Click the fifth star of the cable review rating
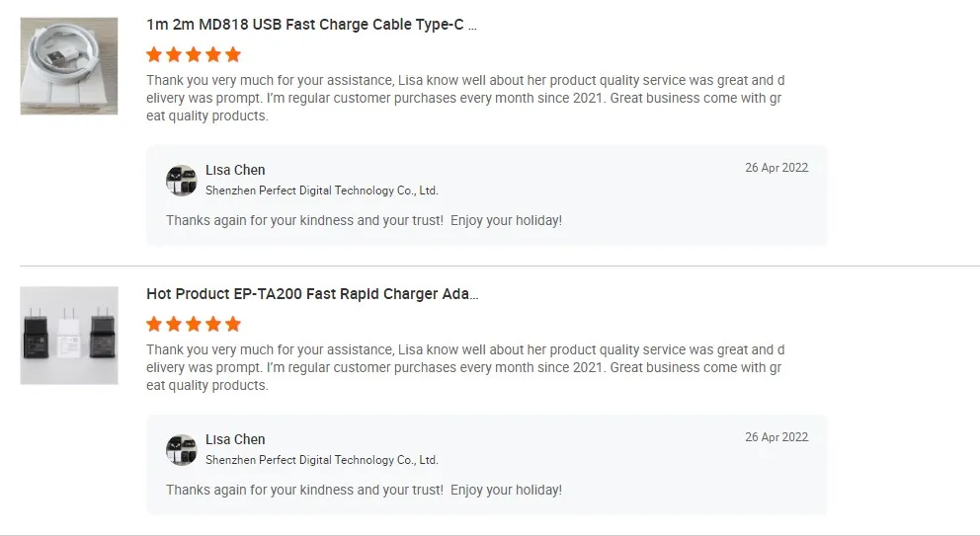 (x=233, y=54)
